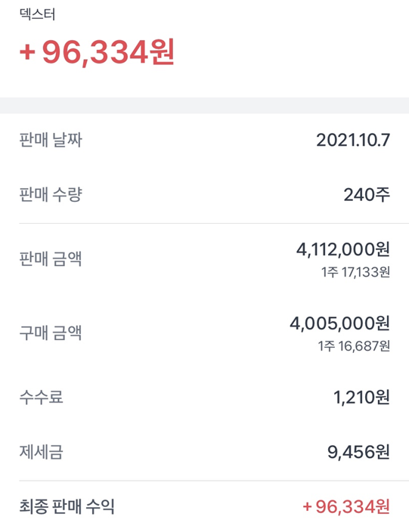
Task: Click the gray divider band below header
Action: (204, 106)
